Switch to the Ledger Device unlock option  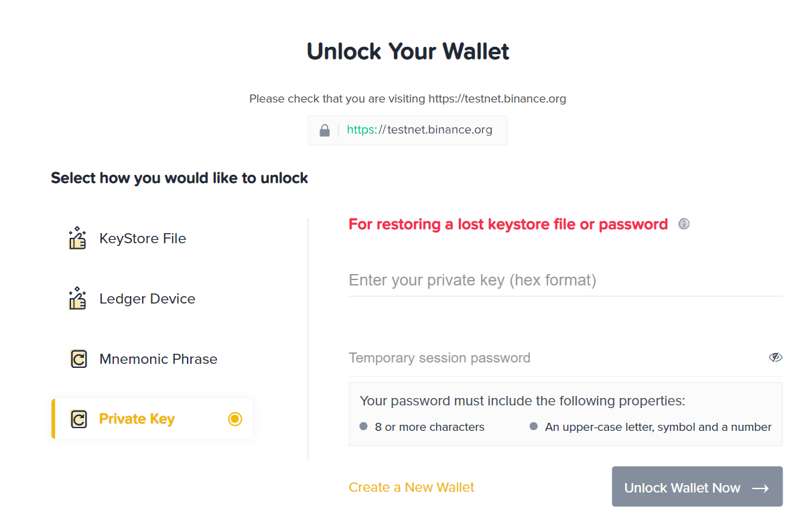(x=147, y=297)
